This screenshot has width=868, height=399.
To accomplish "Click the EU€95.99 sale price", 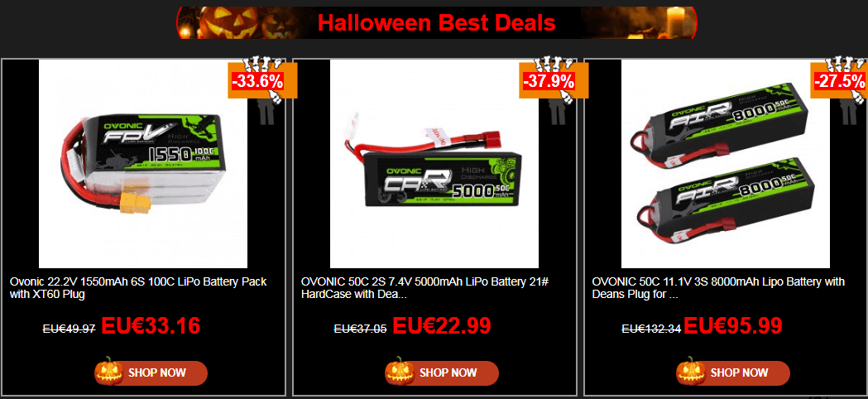I will 733,326.
